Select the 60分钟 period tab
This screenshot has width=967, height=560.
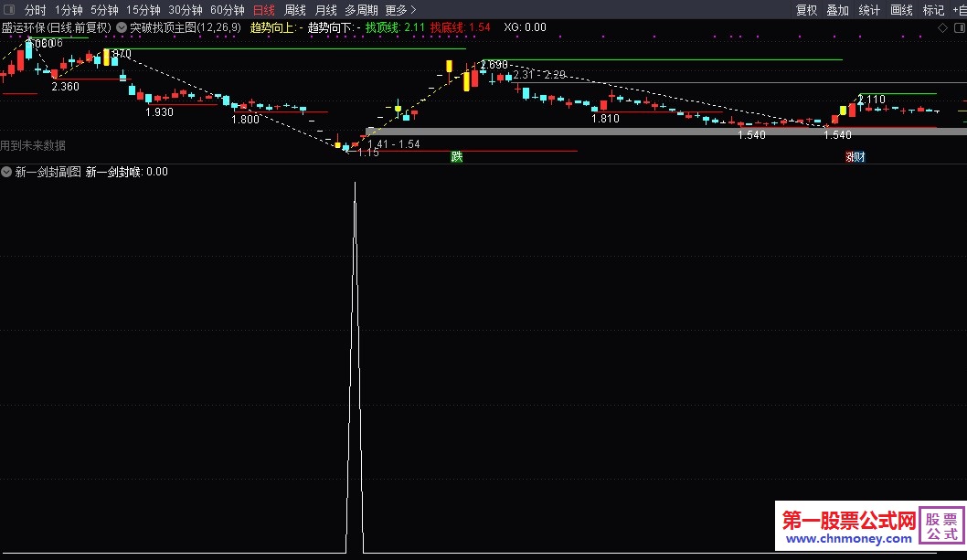pos(227,10)
